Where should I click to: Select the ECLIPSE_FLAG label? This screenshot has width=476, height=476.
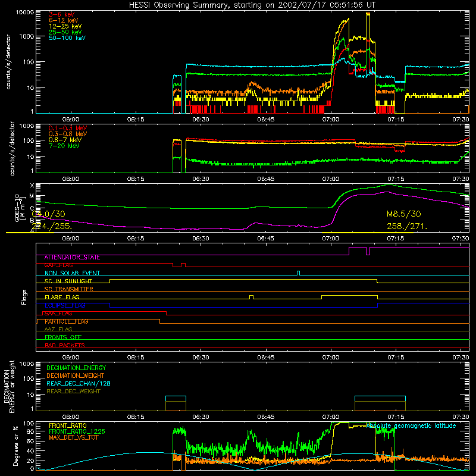pos(65,305)
